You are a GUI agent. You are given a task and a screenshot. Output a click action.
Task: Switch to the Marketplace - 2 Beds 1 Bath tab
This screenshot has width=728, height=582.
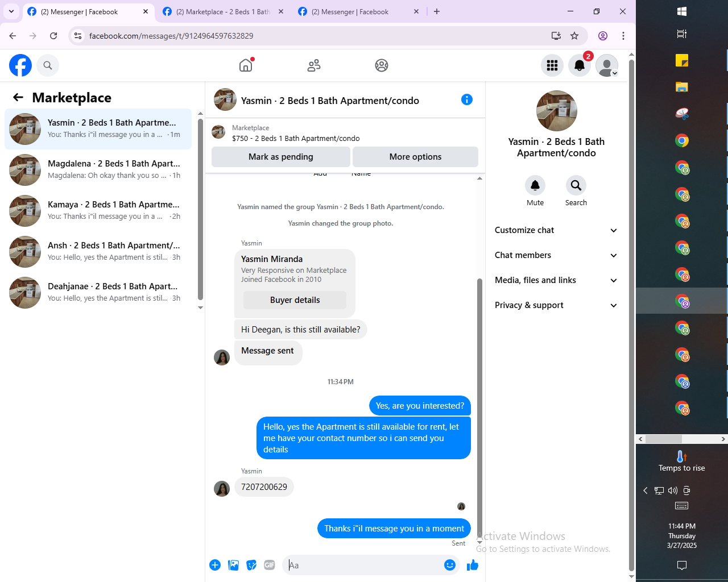pyautogui.click(x=223, y=11)
